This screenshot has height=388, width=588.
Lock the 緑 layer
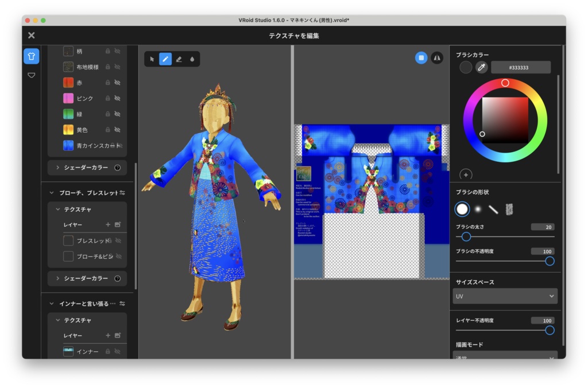click(107, 114)
